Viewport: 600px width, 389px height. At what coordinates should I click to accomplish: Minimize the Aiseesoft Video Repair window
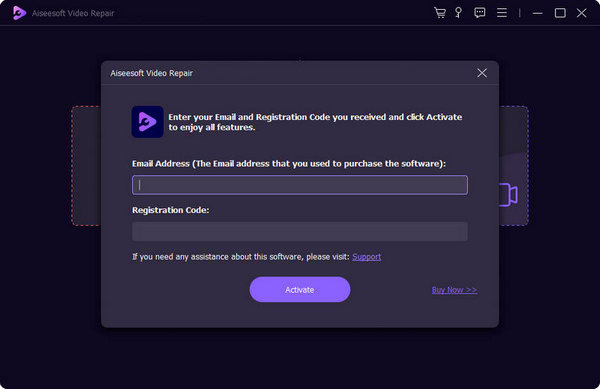pos(537,13)
